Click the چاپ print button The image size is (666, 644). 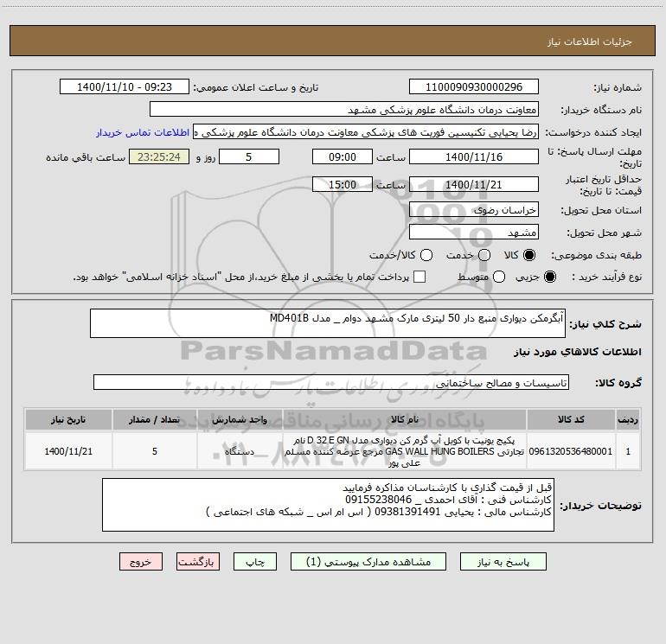point(255,562)
